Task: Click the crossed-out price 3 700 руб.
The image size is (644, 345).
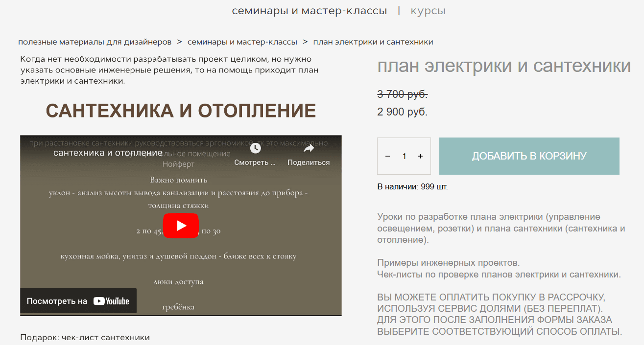Action: [402, 94]
